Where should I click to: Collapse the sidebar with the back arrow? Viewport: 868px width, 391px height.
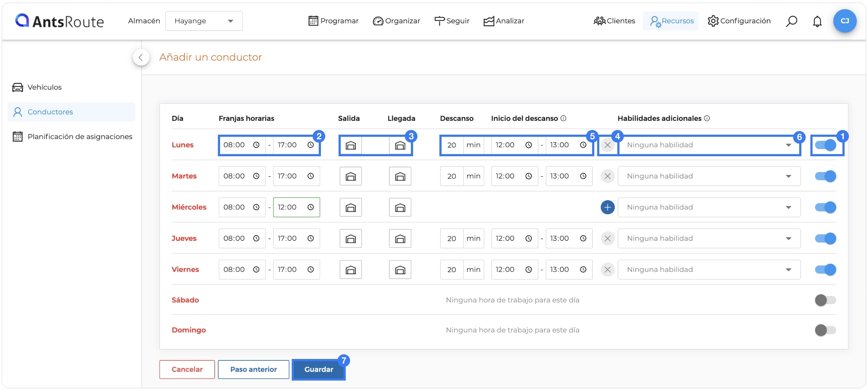(x=141, y=57)
